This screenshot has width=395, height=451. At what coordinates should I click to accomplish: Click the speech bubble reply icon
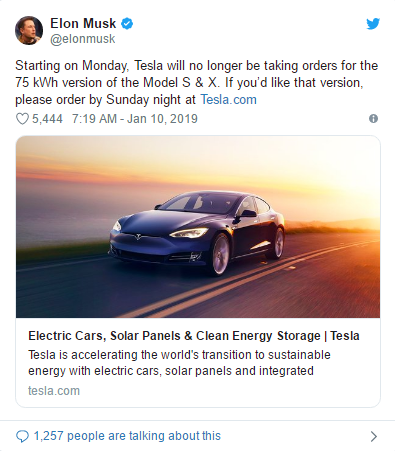23,436
